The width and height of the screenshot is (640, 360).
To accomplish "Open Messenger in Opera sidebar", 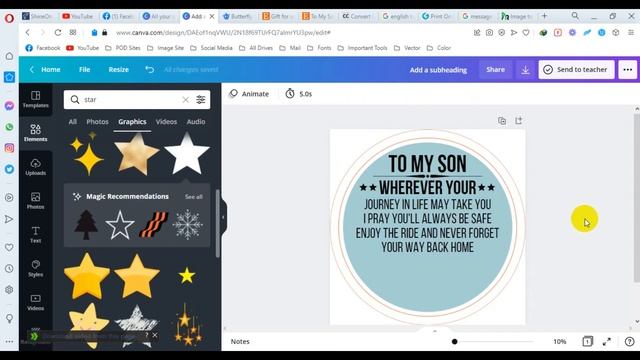I will (9, 106).
